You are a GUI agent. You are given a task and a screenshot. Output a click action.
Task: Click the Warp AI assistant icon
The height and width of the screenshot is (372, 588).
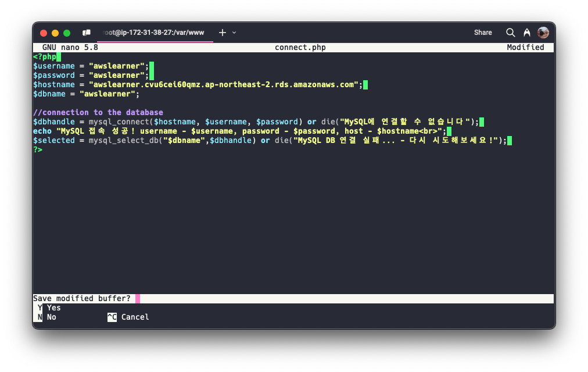tap(527, 33)
